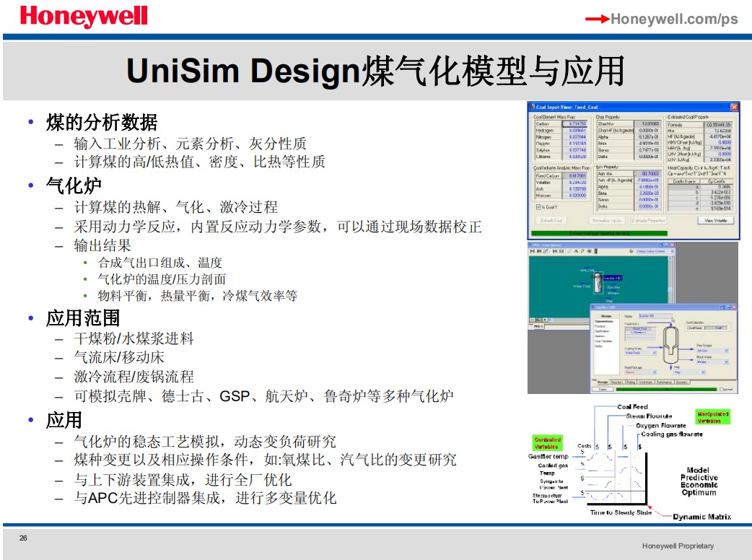Open the Raw Syngas stream dropdown
This screenshot has height=560, width=752.
725,351
